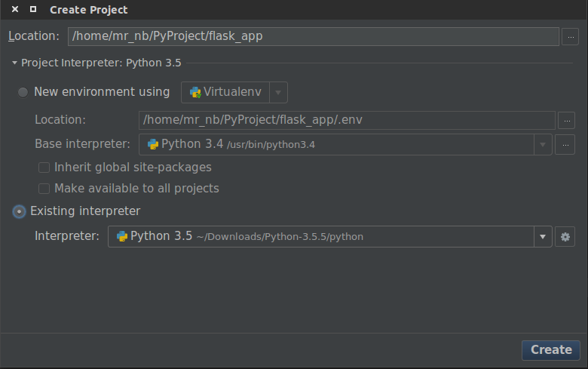Collapse the Project Interpreter section
588x369 pixels.
(14, 63)
